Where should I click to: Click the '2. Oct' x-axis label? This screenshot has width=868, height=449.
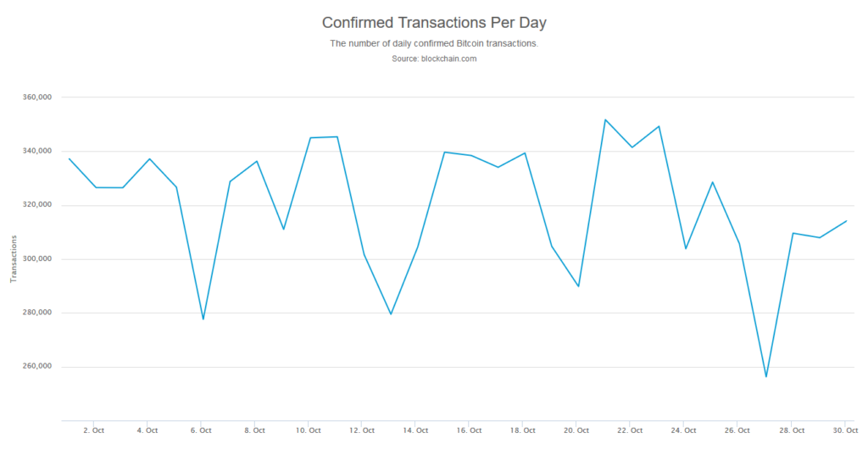coord(93,430)
